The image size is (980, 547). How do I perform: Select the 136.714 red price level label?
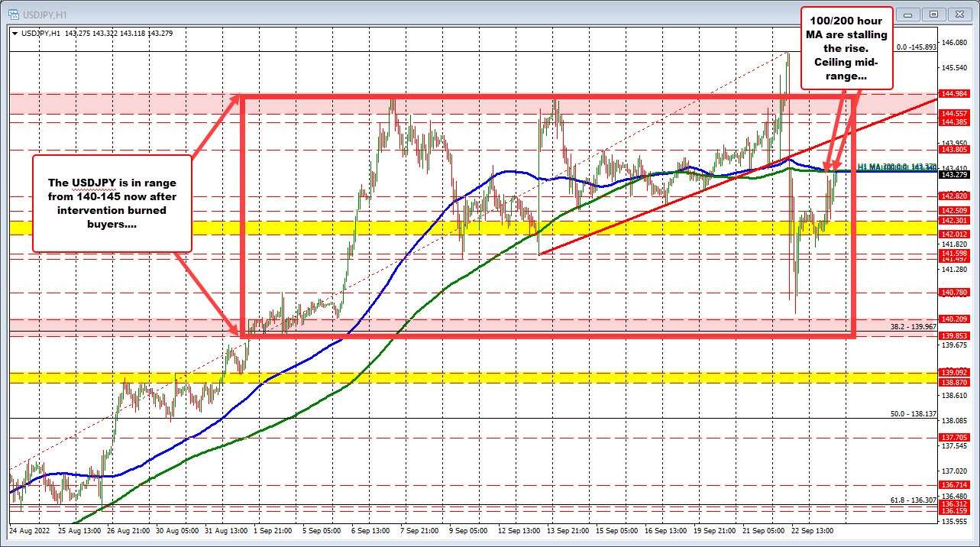click(954, 485)
